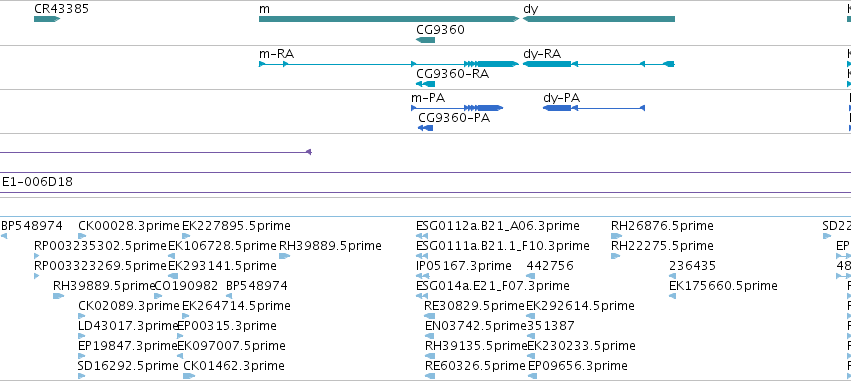Select the CR43385 gene feature
This screenshot has height=381, width=851.
coord(47,19)
